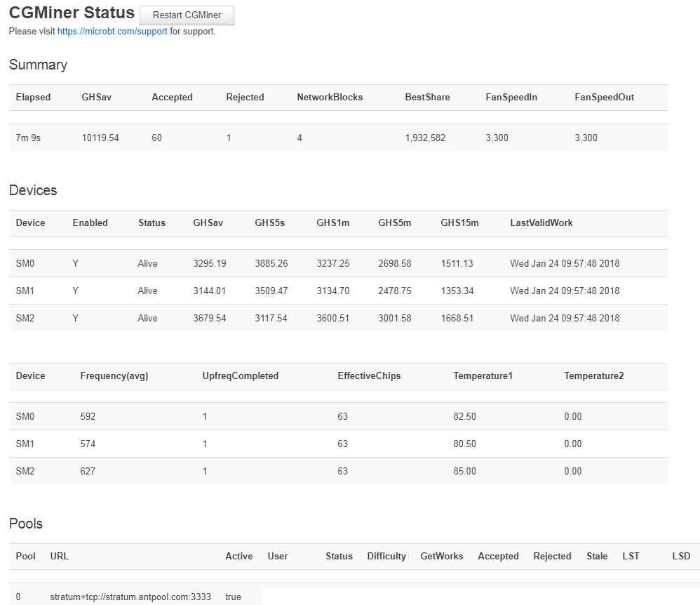Click the SM0 frequency value 592
Image resolution: width=700 pixels, height=605 pixels.
[x=88, y=416]
